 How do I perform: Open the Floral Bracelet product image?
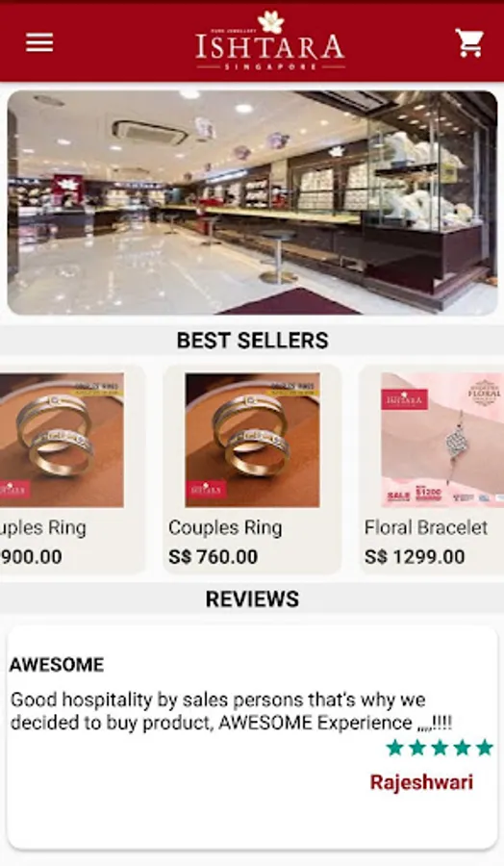(442, 440)
